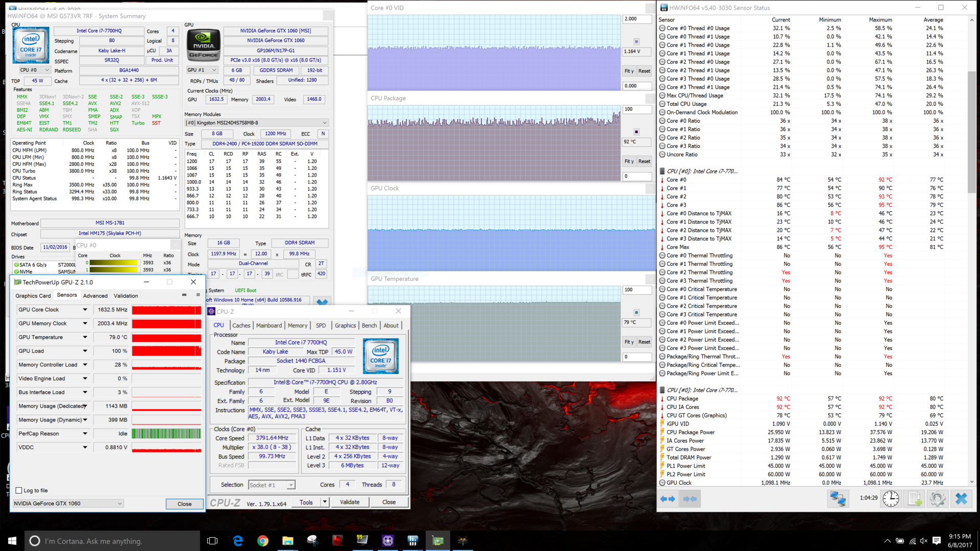This screenshot has width=980, height=551.
Task: Open GPU Temperature sensor dropdown
Action: tap(85, 337)
